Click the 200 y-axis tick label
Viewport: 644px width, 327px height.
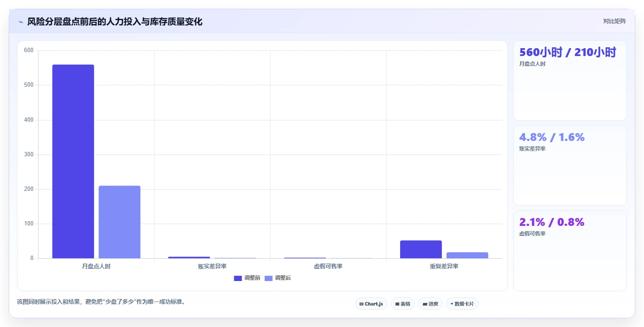click(x=29, y=189)
